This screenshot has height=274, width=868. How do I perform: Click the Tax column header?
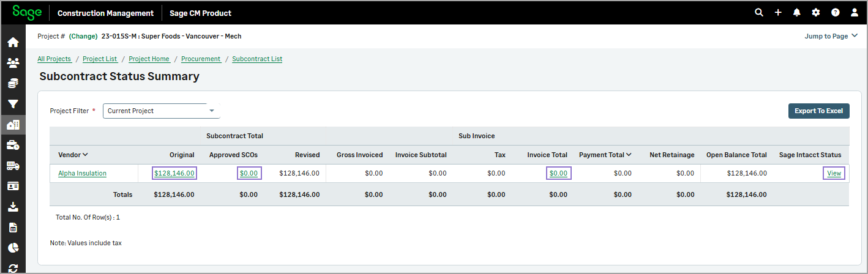pos(500,155)
